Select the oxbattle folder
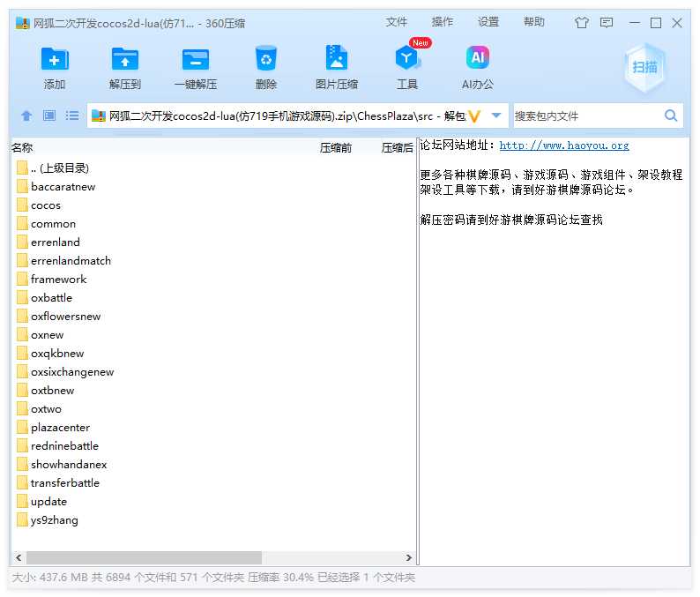This screenshot has width=700, height=597. (x=45, y=298)
